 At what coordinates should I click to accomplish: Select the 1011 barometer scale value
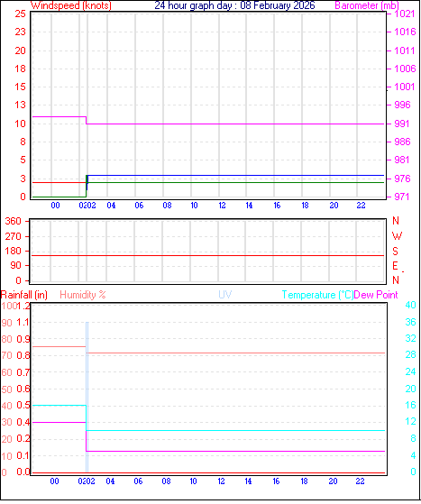pyautogui.click(x=405, y=50)
